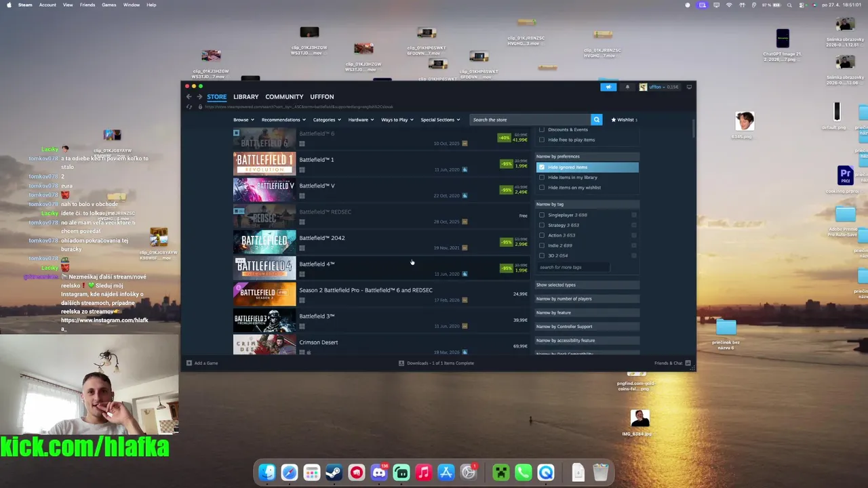Open the Music app in Dock
Image resolution: width=868 pixels, height=488 pixels.
click(424, 472)
